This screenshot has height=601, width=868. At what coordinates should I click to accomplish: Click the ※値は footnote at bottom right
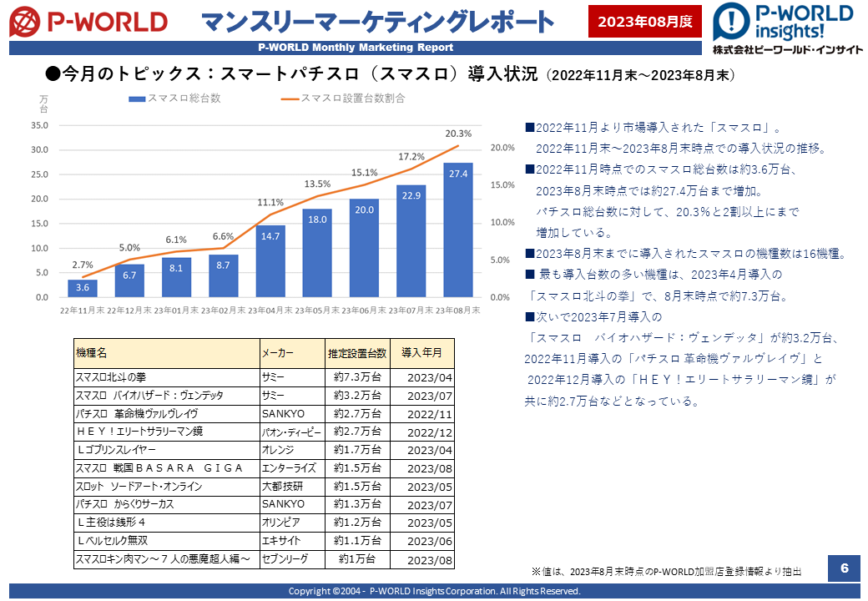(667, 572)
